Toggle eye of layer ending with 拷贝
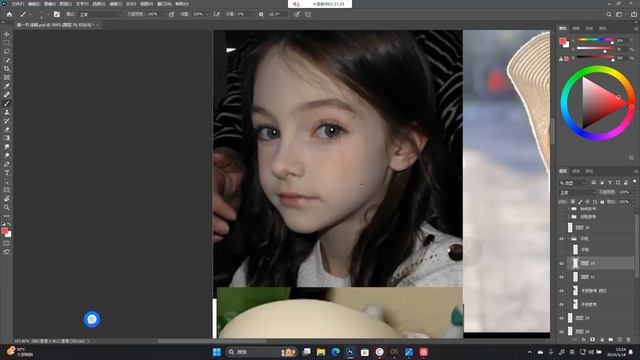Screen dimensions: 640x360 (562, 291)
